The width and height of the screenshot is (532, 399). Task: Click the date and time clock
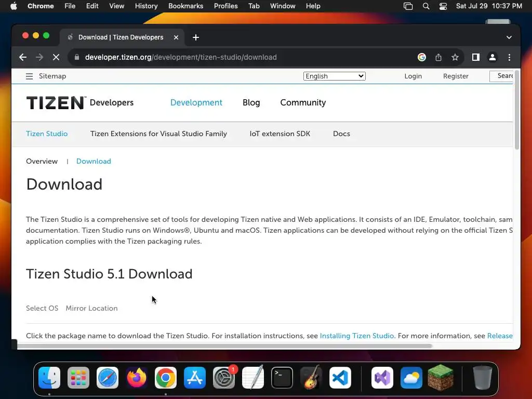pyautogui.click(x=489, y=6)
